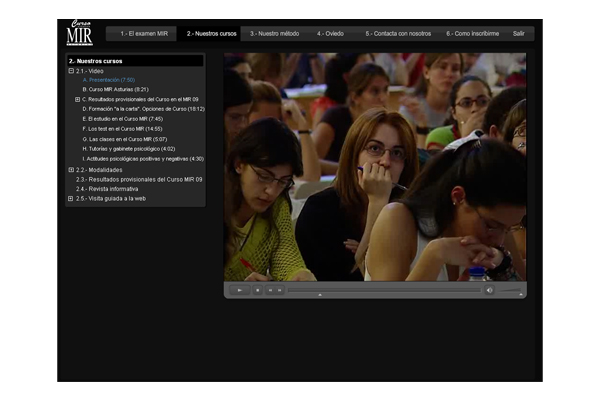Click the fast-forward button in player
The image size is (600, 400).
(x=280, y=290)
